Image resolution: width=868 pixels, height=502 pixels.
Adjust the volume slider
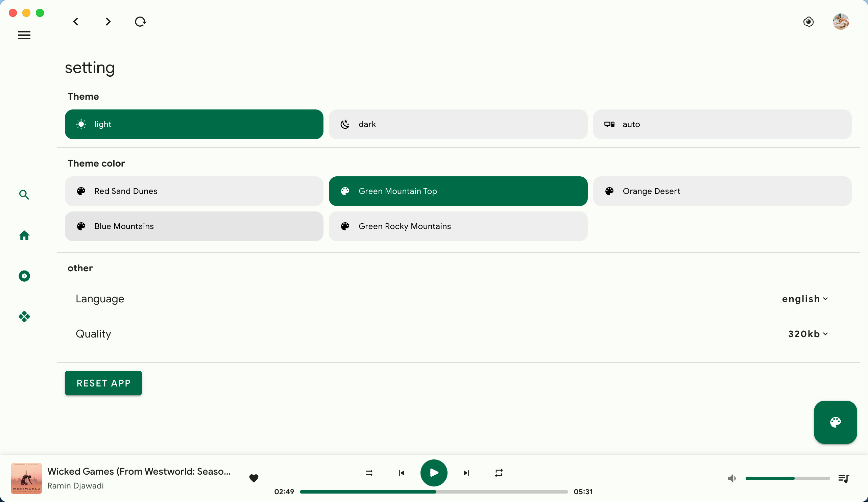788,478
